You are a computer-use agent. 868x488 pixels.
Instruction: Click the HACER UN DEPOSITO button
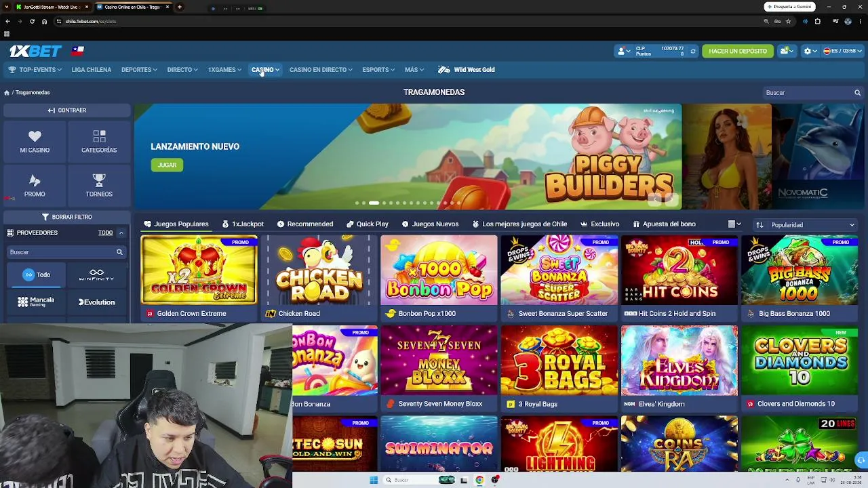[738, 51]
